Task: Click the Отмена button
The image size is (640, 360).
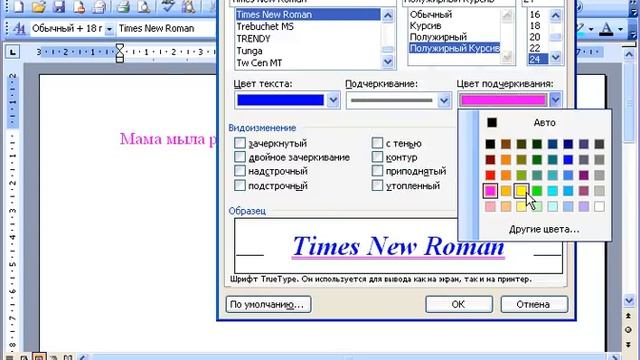Action: (534, 304)
